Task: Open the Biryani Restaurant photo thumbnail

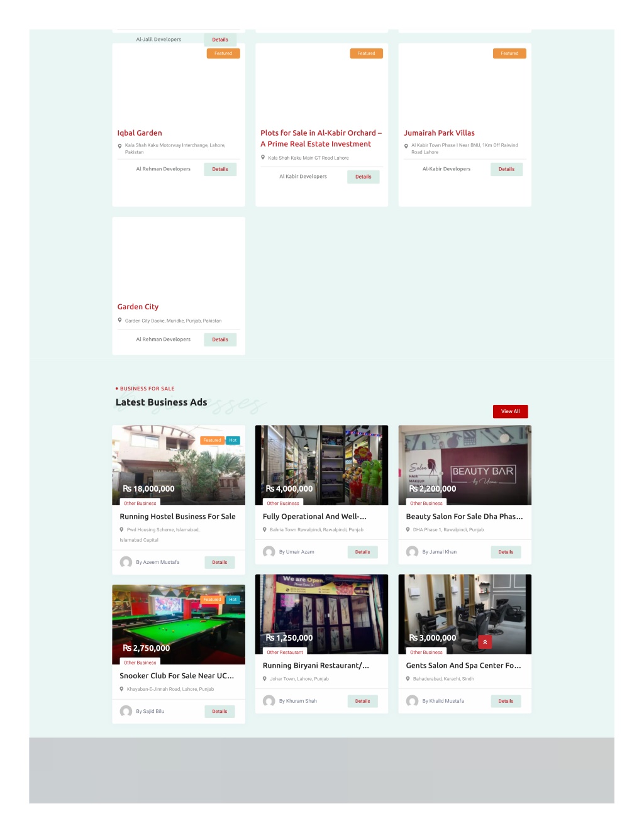Action: click(322, 614)
